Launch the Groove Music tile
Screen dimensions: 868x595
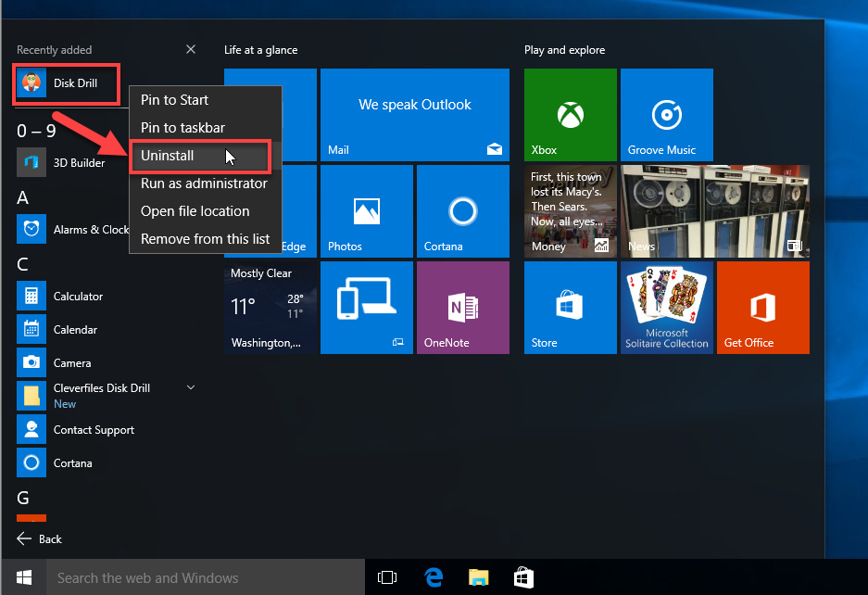666,115
